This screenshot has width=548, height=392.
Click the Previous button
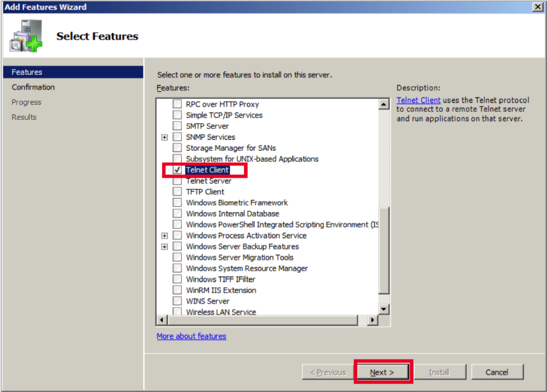pos(328,372)
